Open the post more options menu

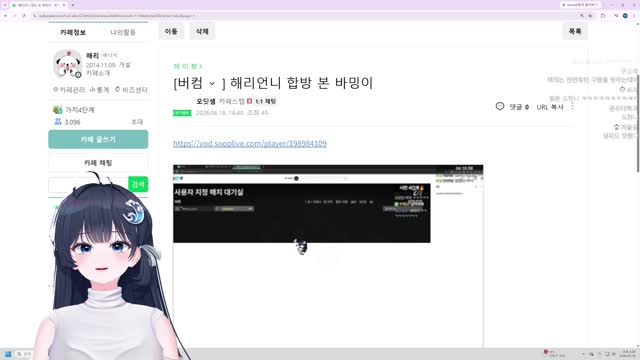pos(572,107)
